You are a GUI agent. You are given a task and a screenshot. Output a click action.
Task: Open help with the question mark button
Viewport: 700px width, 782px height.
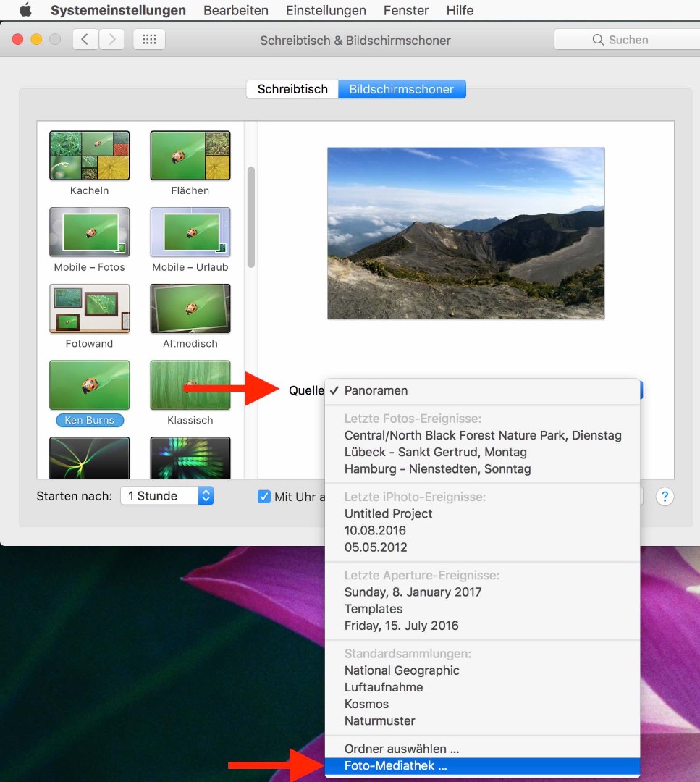point(665,497)
